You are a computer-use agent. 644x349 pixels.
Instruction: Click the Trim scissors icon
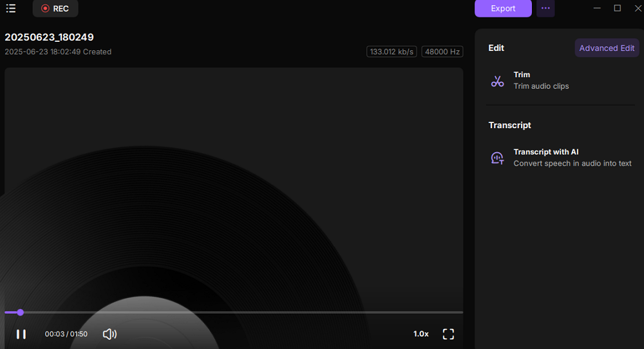497,81
